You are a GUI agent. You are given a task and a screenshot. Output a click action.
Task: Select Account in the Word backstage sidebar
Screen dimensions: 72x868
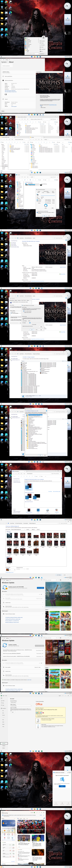coord(4,743)
